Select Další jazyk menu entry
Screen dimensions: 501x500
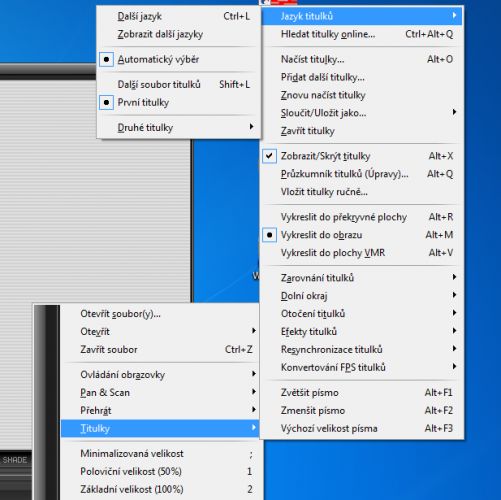click(x=179, y=16)
